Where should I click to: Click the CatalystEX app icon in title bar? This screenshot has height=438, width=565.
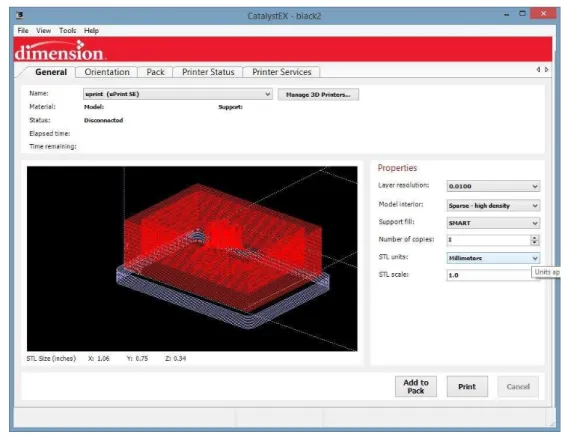tap(20, 15)
